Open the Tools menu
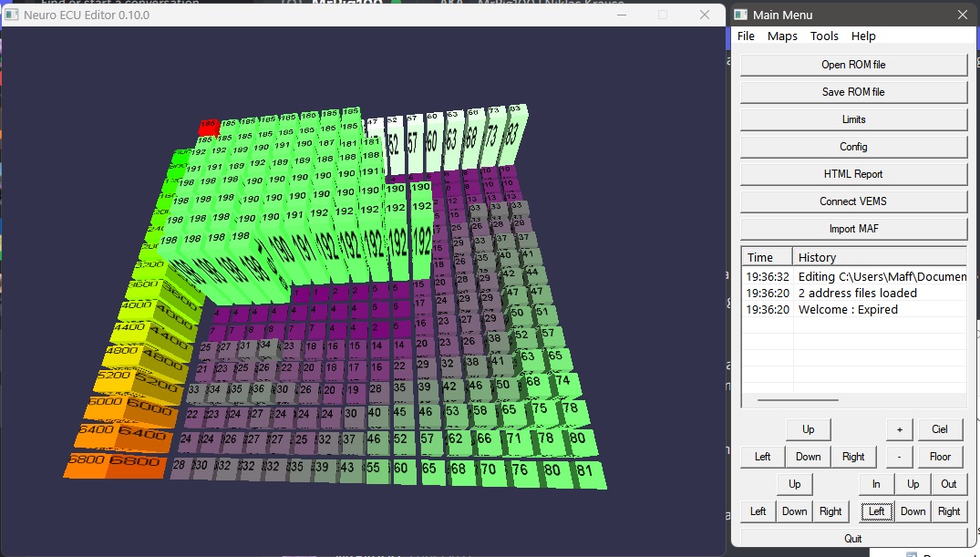Image resolution: width=980 pixels, height=557 pixels. pyautogui.click(x=824, y=36)
